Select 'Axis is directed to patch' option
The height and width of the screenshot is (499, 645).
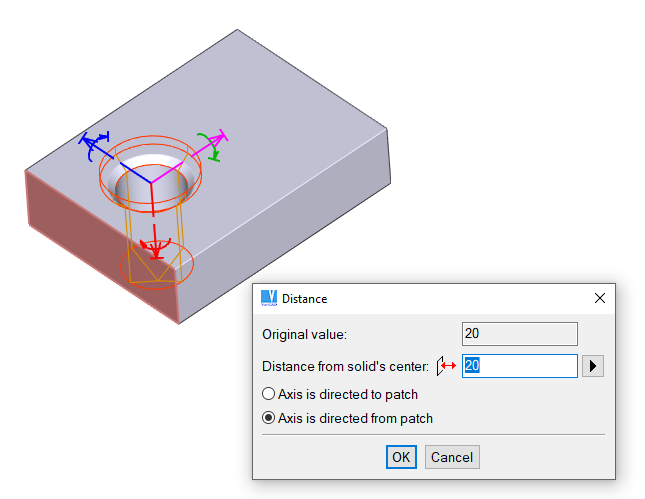click(x=268, y=395)
